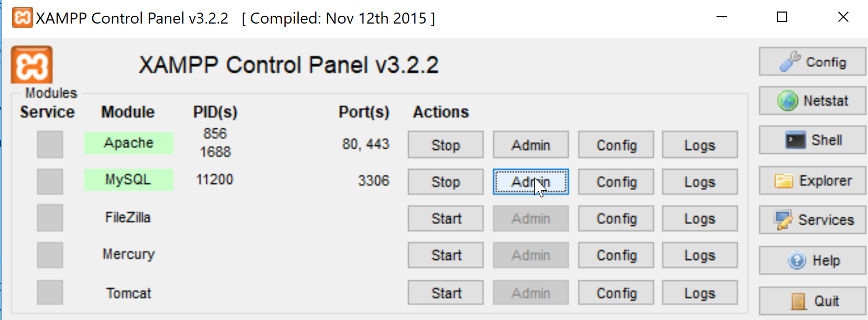Quit XAMPP with the door icon
The width and height of the screenshot is (868, 320).
[812, 301]
